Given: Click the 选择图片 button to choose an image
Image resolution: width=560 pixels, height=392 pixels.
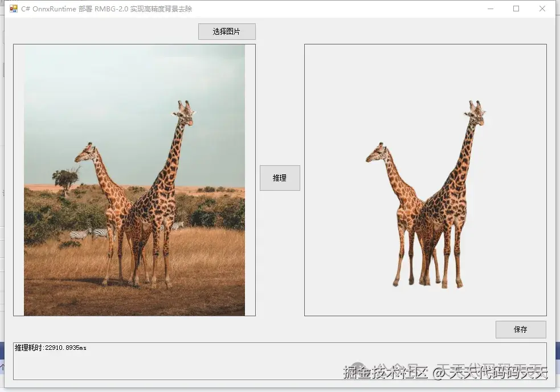Looking at the screenshot, I should pyautogui.click(x=226, y=31).
